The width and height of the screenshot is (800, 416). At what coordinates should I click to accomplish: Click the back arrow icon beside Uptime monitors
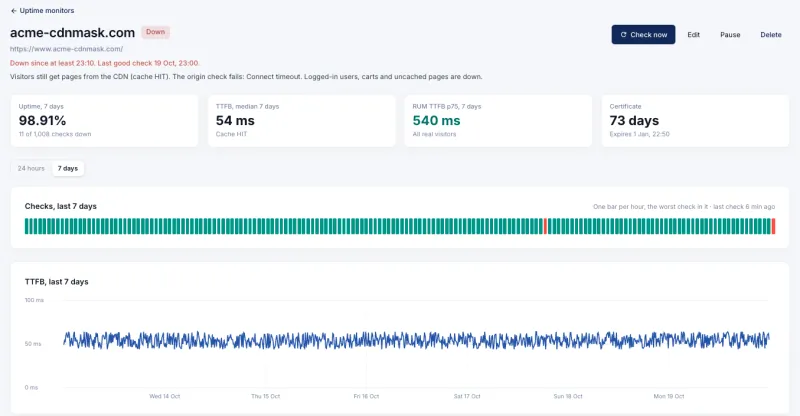14,11
